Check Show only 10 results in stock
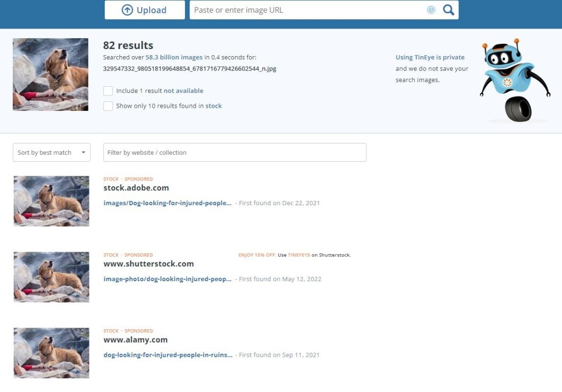Screen dimensions: 562x392 [108, 106]
